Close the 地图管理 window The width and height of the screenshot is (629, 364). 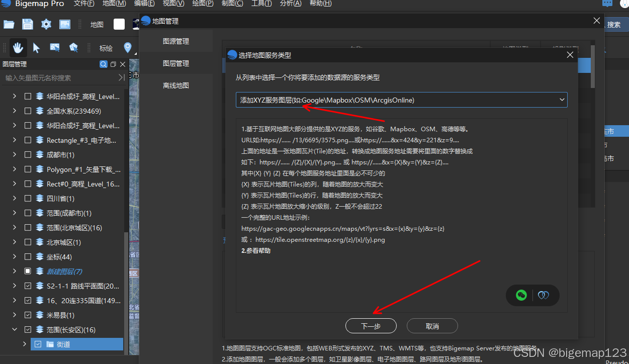point(597,21)
